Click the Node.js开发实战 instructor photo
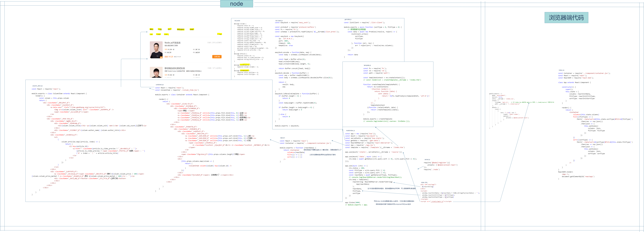644x232 pixels. pyautogui.click(x=156, y=50)
